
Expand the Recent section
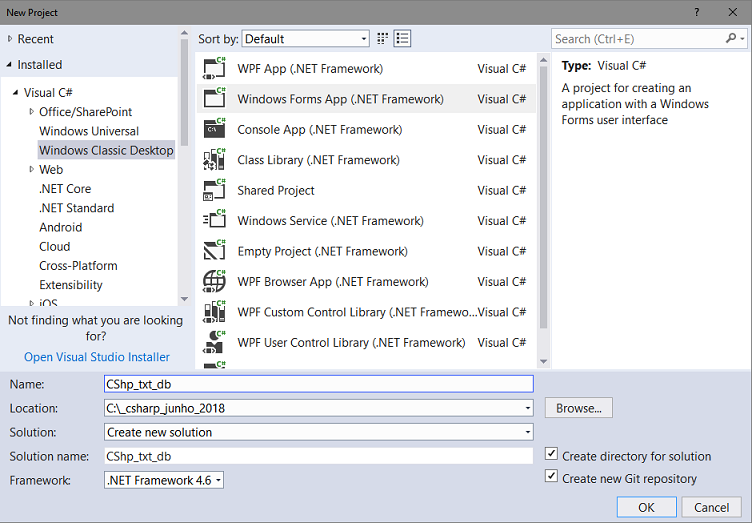click(10, 39)
